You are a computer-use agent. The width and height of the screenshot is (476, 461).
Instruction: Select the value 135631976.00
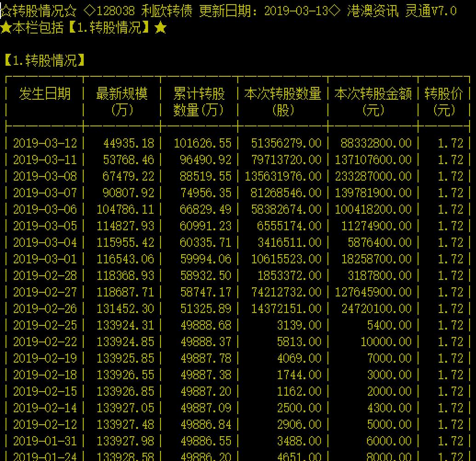[283, 176]
